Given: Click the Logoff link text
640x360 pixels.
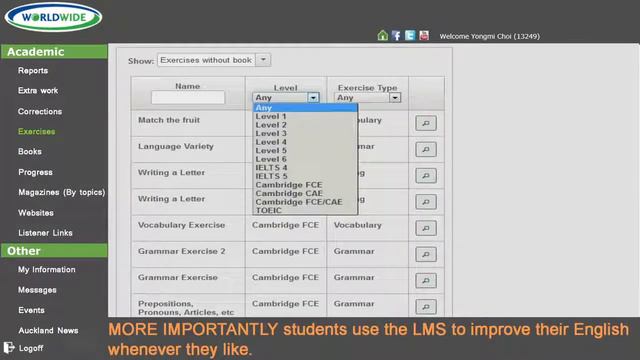Looking at the screenshot, I should click(31, 348).
